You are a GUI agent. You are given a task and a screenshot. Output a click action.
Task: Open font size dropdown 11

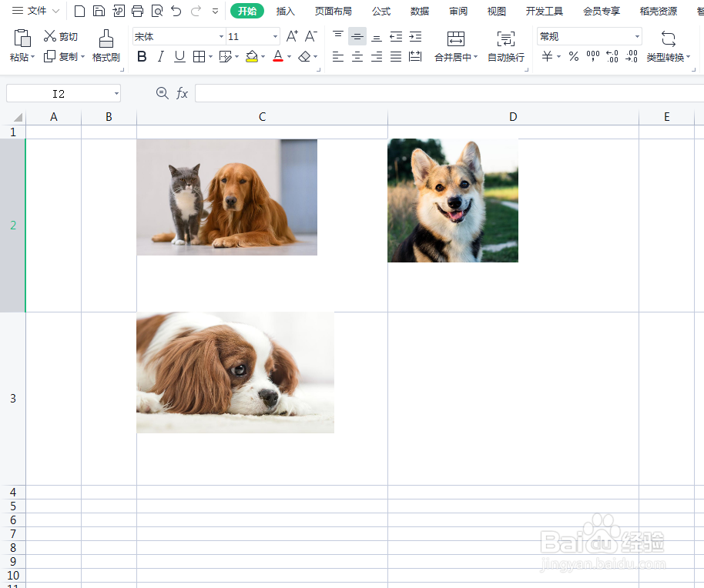tap(275, 37)
